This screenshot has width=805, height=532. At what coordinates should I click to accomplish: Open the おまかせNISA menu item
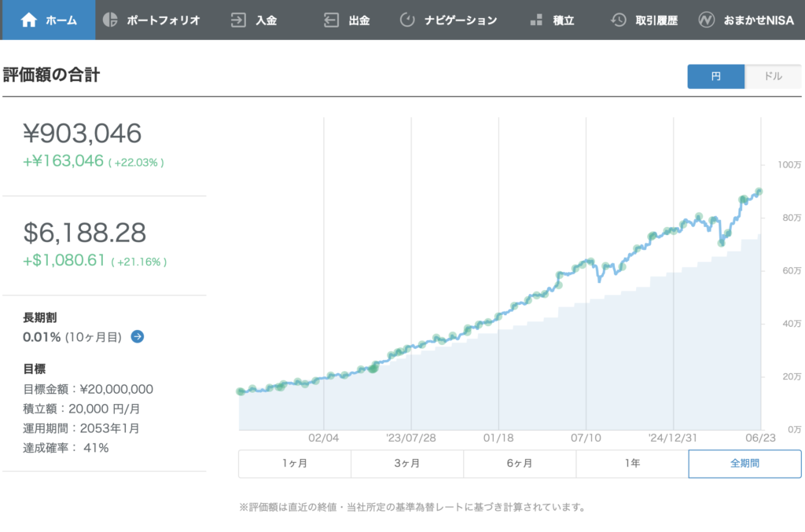[x=746, y=20]
